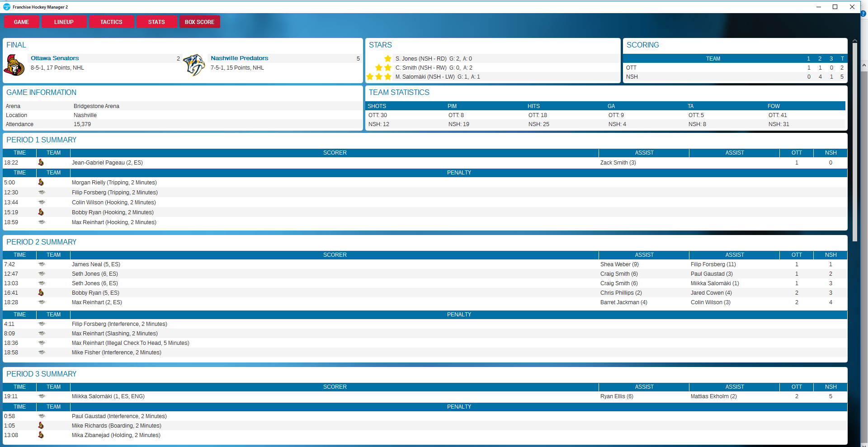Click the Senators icon beside Mika Zibanejad's holding penalty
868x447 pixels.
[x=41, y=435]
